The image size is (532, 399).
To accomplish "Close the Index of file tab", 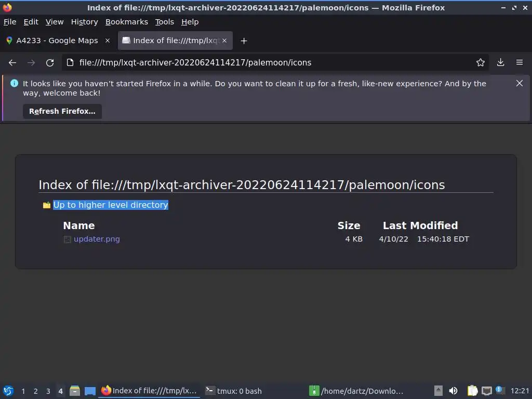I will pyautogui.click(x=224, y=41).
